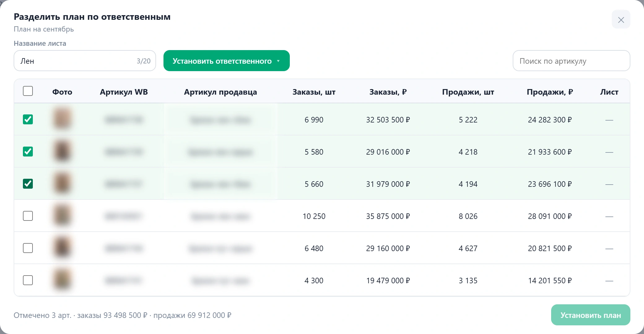This screenshot has height=334, width=644.
Task: Click the Заказы, шт column header
Action: [x=314, y=92]
